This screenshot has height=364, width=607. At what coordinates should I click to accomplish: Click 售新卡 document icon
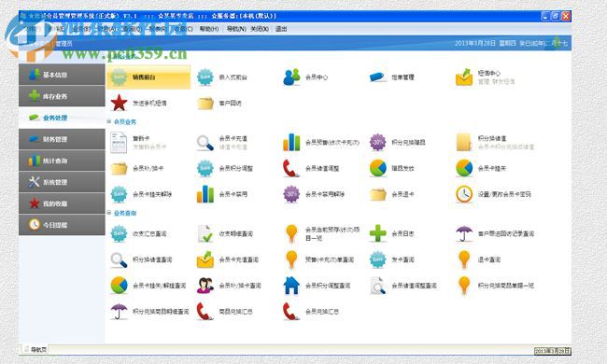119,143
